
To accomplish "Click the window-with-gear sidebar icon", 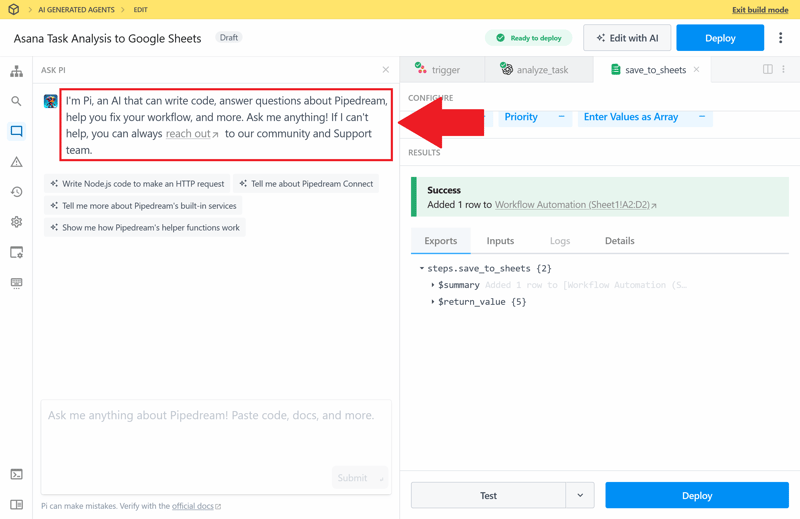I will 16,252.
